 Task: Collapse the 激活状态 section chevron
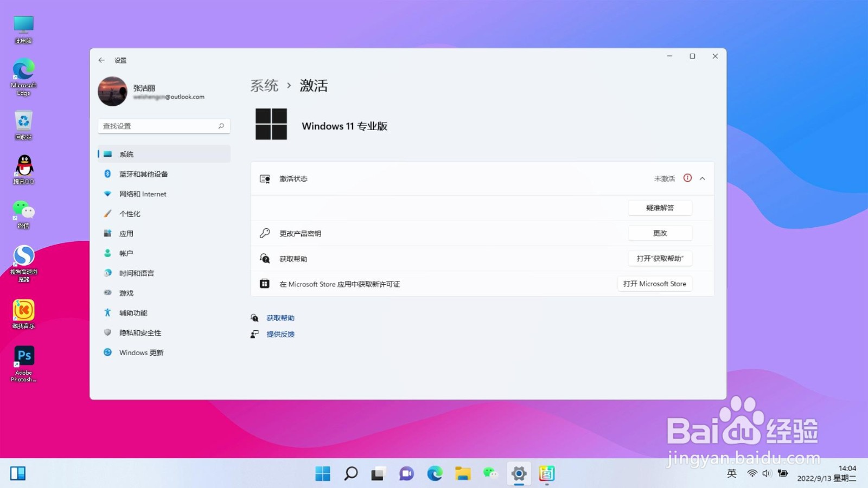[703, 178]
